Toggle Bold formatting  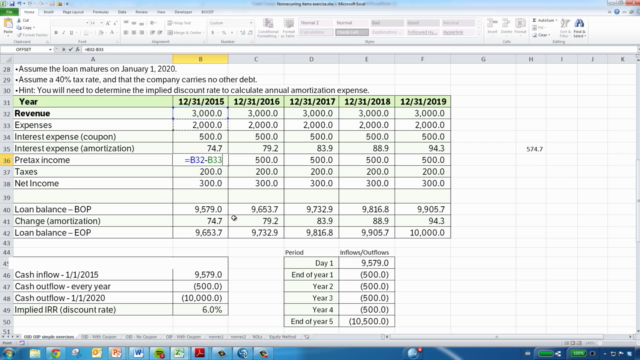click(56, 33)
